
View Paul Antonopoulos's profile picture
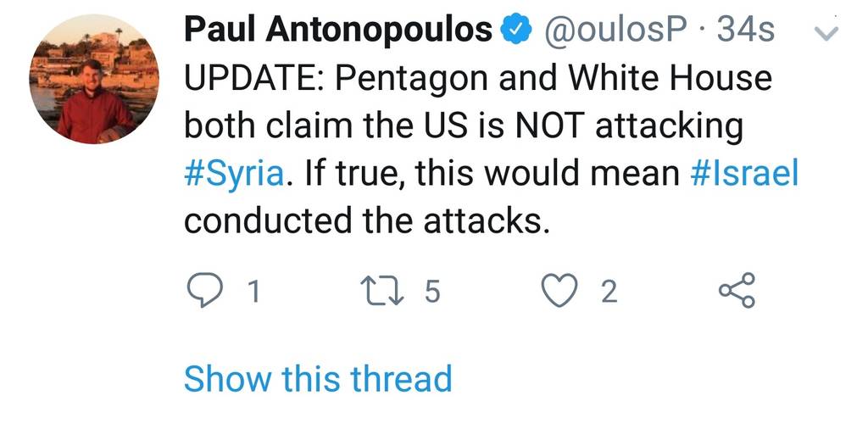pyautogui.click(x=94, y=79)
